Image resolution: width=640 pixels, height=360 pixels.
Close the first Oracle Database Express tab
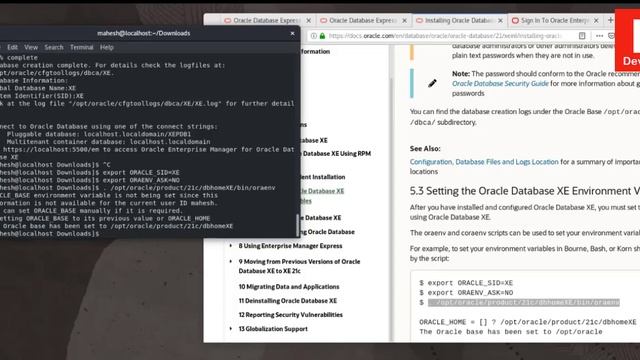point(309,20)
